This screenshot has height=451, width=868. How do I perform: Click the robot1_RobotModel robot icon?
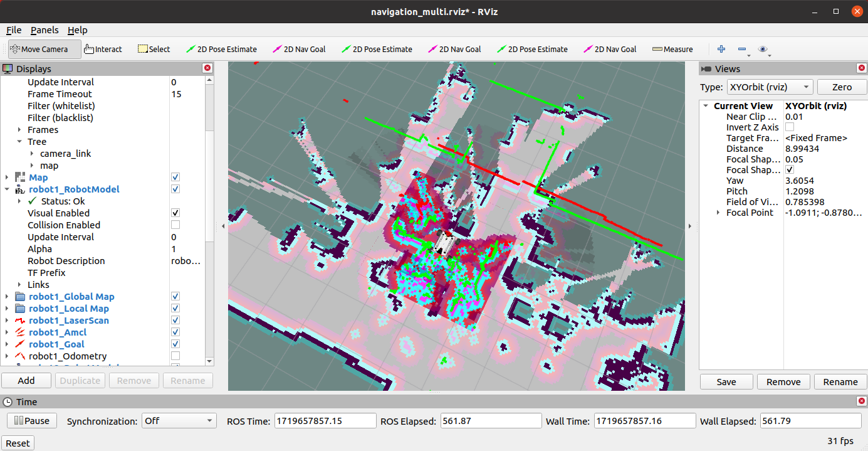click(21, 189)
